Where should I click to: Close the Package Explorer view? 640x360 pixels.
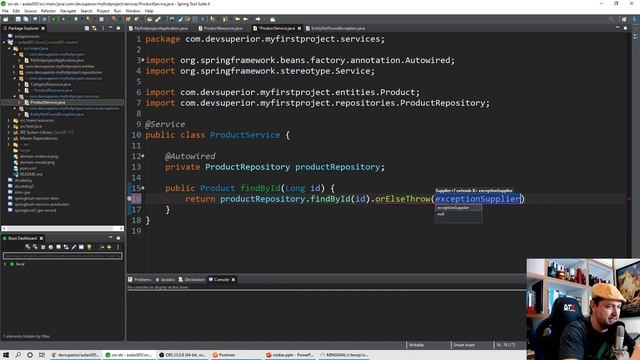(x=43, y=28)
